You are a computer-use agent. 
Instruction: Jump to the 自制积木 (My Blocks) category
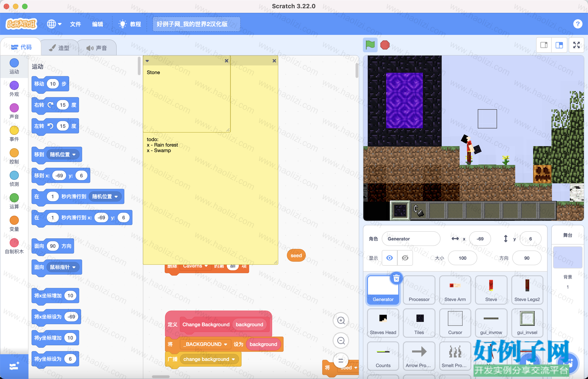click(14, 246)
